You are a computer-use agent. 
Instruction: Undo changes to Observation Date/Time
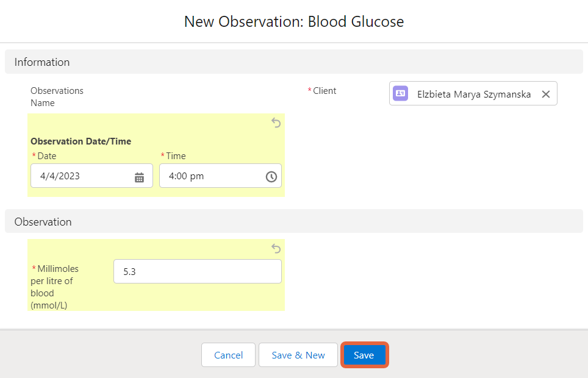pyautogui.click(x=276, y=123)
